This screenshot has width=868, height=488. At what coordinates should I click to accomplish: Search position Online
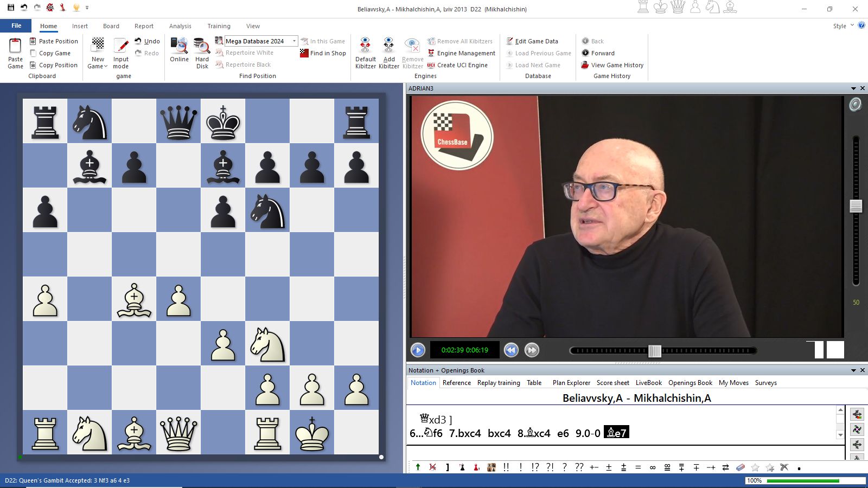[x=179, y=50]
